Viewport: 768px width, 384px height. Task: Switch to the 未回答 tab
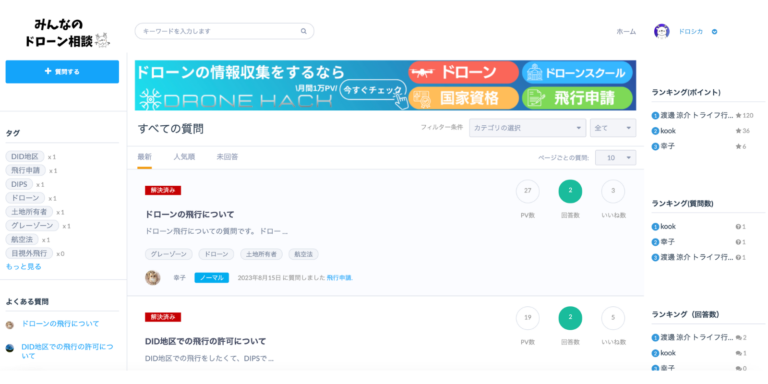pyautogui.click(x=227, y=157)
